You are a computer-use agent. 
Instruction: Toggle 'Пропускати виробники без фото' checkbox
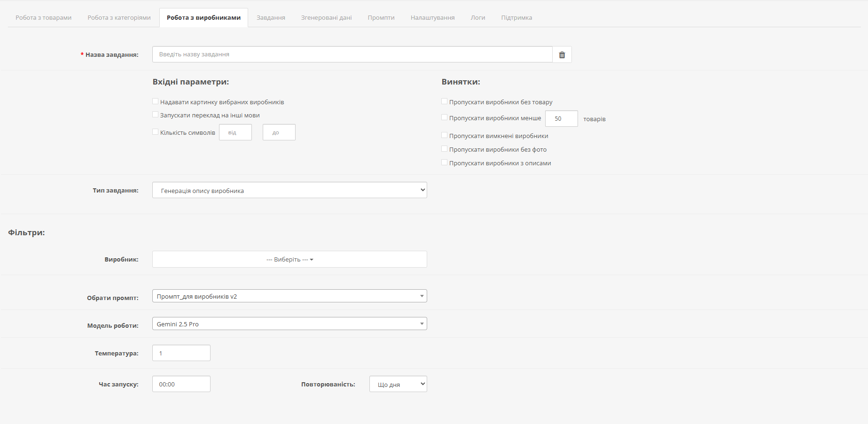[x=445, y=149]
